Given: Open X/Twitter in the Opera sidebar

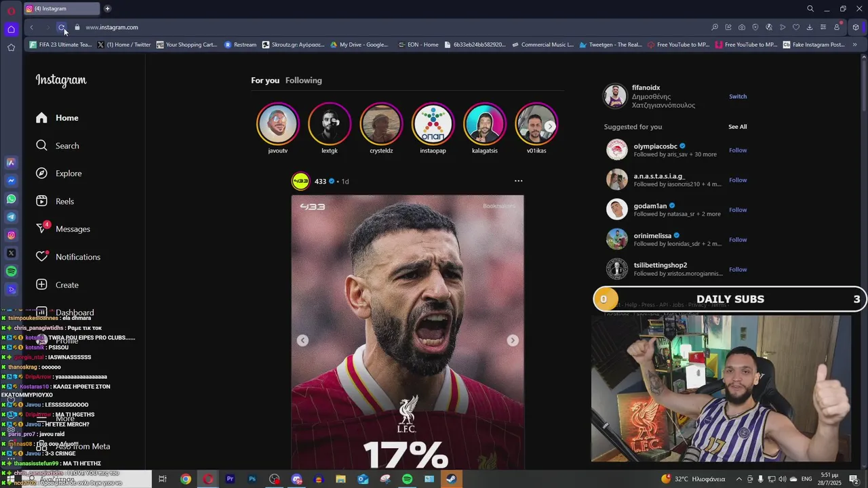Looking at the screenshot, I should [x=11, y=253].
